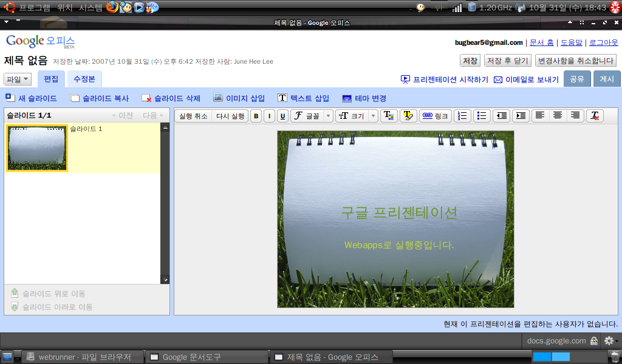The image size is (622, 364).
Task: Decrease the text indent
Action: pyautogui.click(x=501, y=116)
